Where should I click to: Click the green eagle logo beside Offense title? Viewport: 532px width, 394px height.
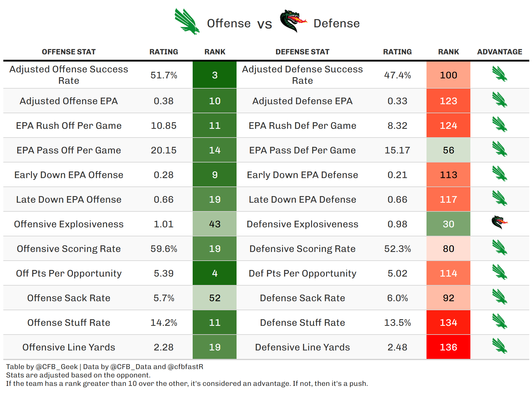pyautogui.click(x=187, y=22)
